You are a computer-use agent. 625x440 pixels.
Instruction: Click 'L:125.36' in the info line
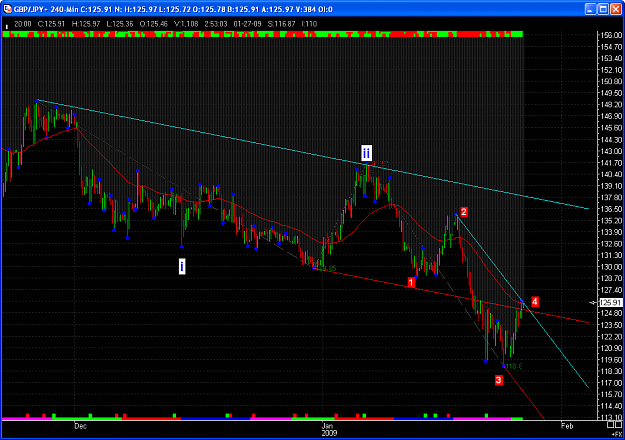(x=120, y=24)
